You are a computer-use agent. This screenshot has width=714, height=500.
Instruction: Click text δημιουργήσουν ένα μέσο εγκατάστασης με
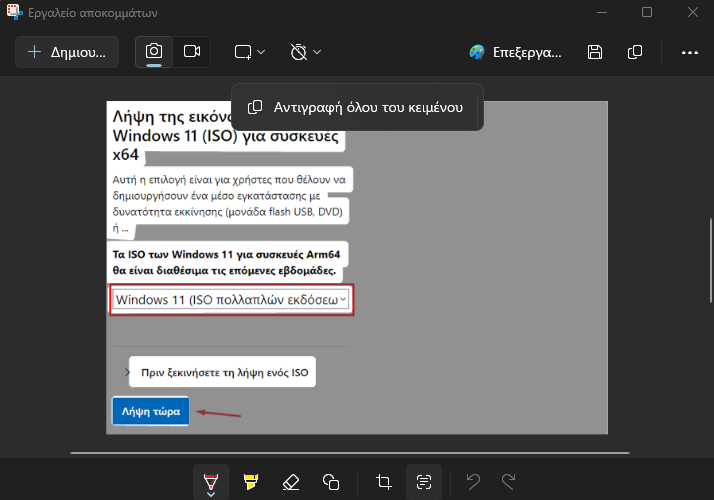[x=216, y=196]
